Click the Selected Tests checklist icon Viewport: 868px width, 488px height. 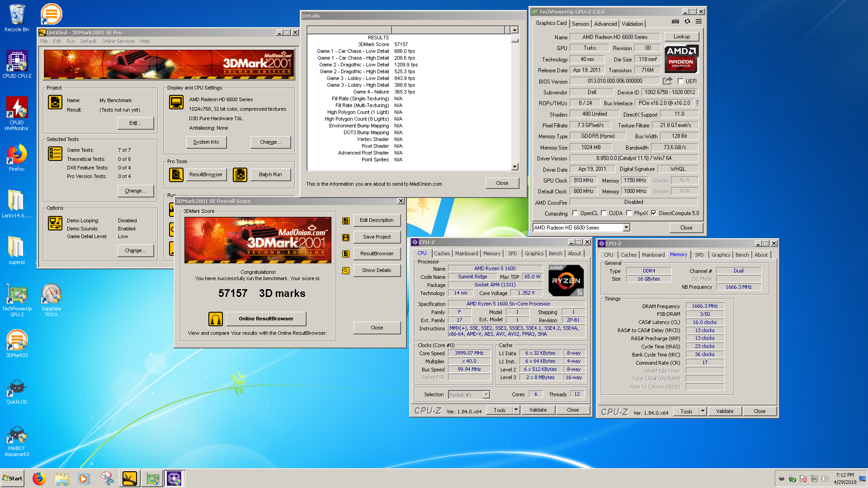pyautogui.click(x=55, y=154)
